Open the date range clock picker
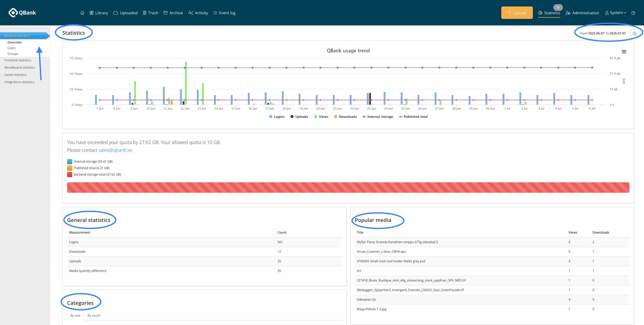Viewport: 644px width, 325px height. click(x=634, y=33)
